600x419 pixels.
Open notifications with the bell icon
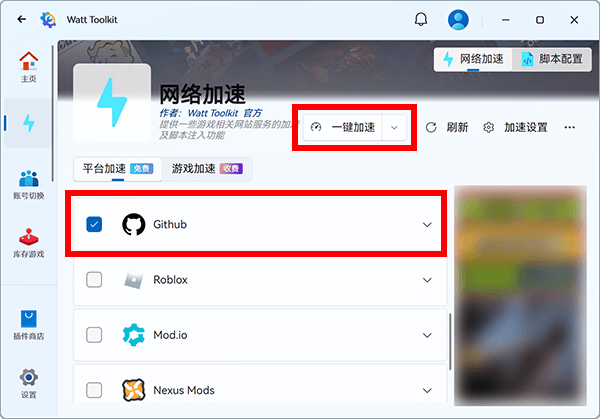point(421,19)
